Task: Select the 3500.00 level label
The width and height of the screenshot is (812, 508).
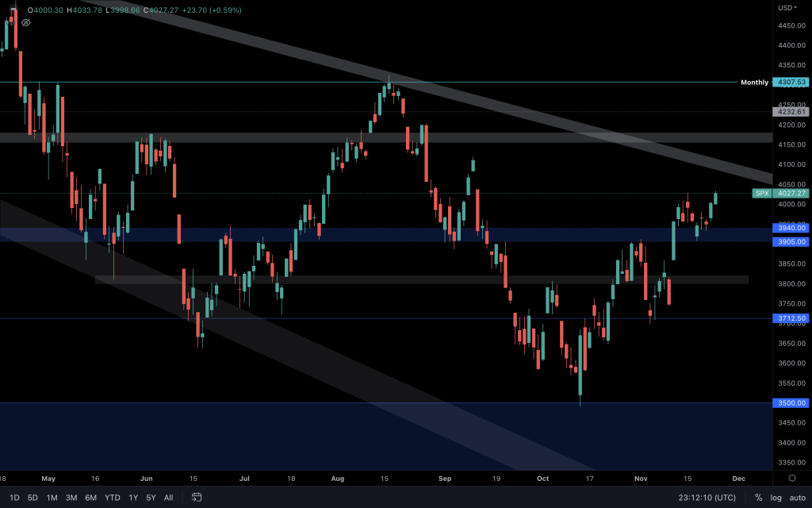Action: (x=791, y=402)
